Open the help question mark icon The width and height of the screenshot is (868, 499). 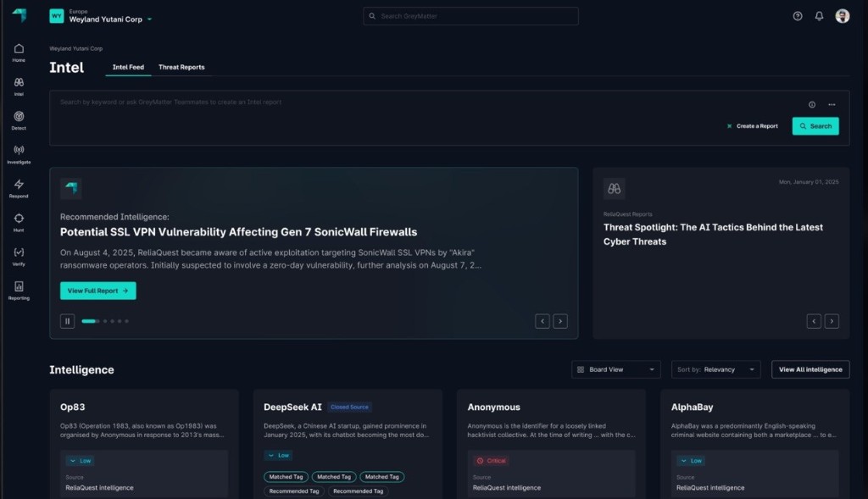(797, 16)
